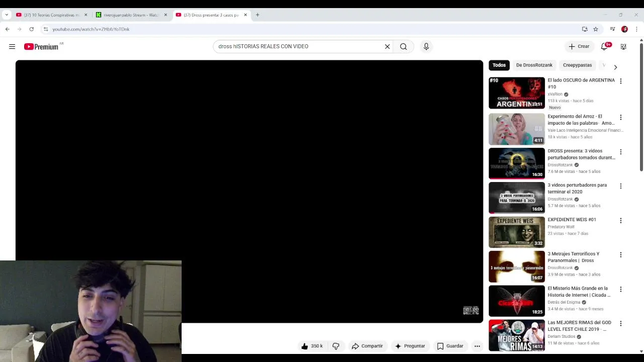Image resolution: width=644 pixels, height=362 pixels.
Task: Click the browser address bar URL
Action: [91, 29]
